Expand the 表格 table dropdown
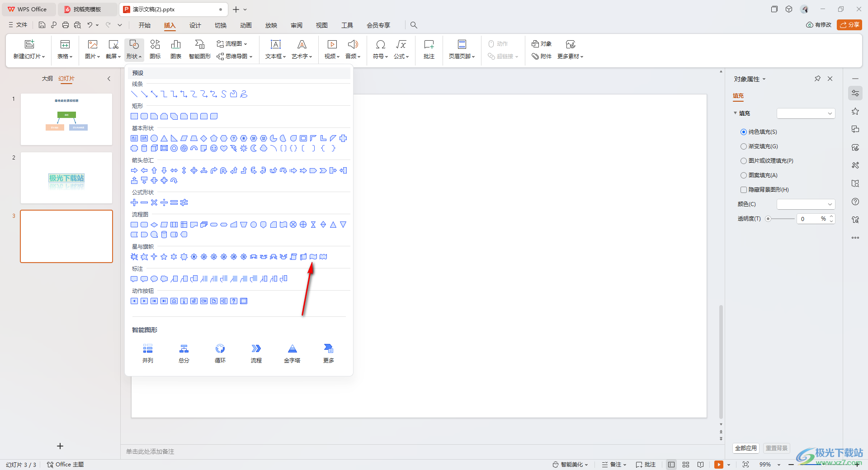868x470 pixels. [x=65, y=56]
